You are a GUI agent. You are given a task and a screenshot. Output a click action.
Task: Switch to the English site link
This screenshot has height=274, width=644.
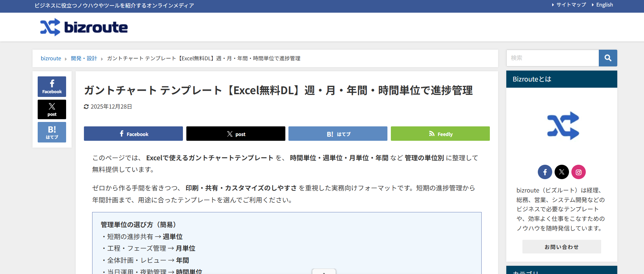click(x=604, y=5)
